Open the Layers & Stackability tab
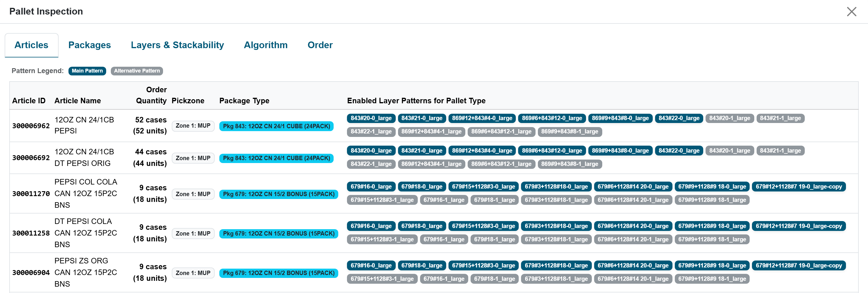 [x=177, y=45]
